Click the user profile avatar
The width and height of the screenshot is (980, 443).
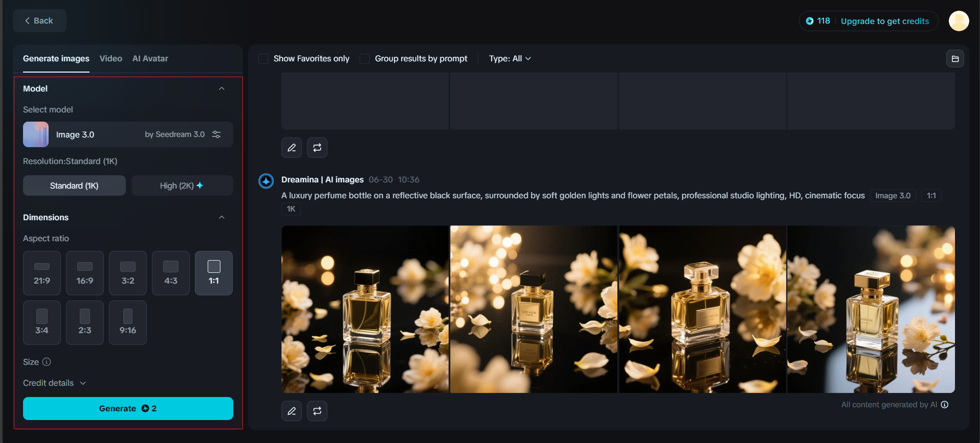point(959,21)
